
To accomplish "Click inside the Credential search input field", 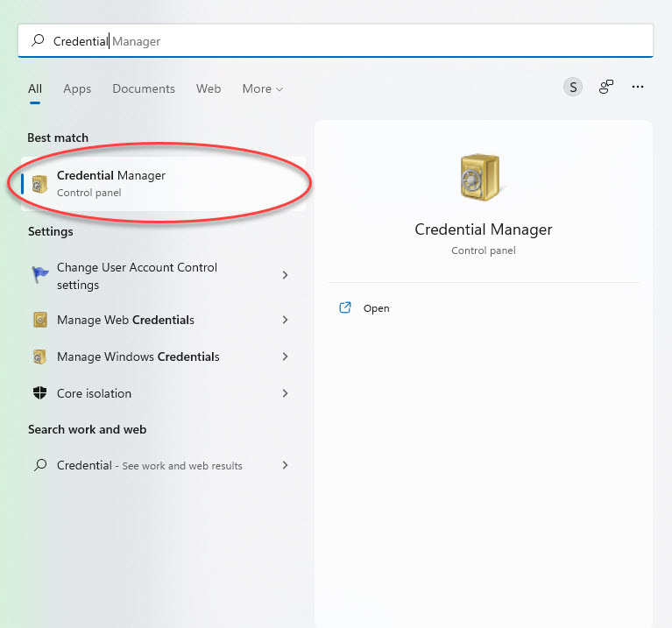I will click(x=336, y=40).
